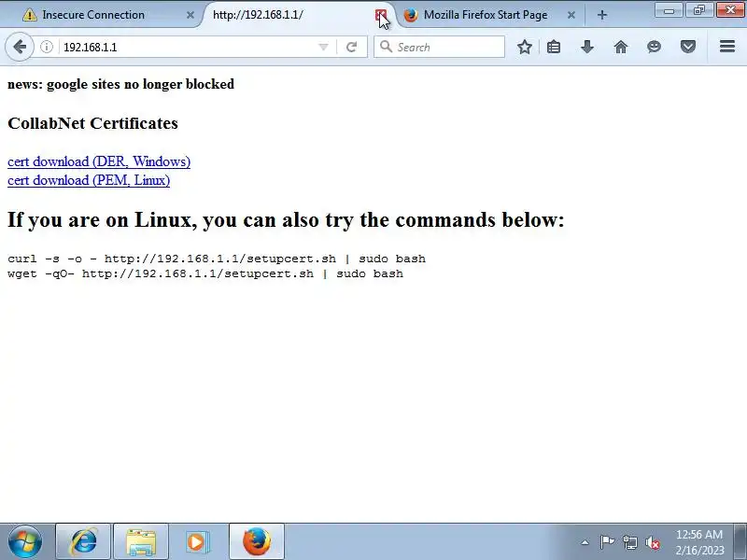Close the Mozilla Firefox Start Page tab
The width and height of the screenshot is (747, 560).
(571, 15)
